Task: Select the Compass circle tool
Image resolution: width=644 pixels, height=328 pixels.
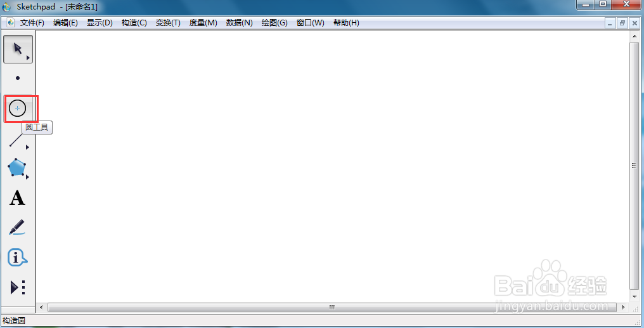Action: (x=18, y=108)
